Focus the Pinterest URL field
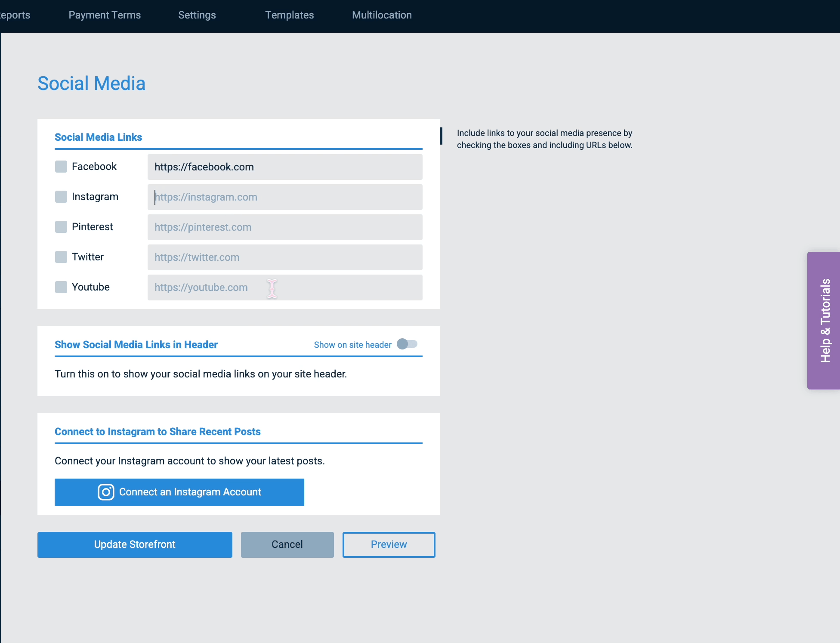 coord(285,227)
